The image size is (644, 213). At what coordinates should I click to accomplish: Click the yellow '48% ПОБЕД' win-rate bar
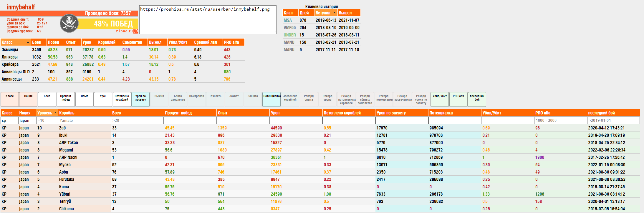[108, 24]
